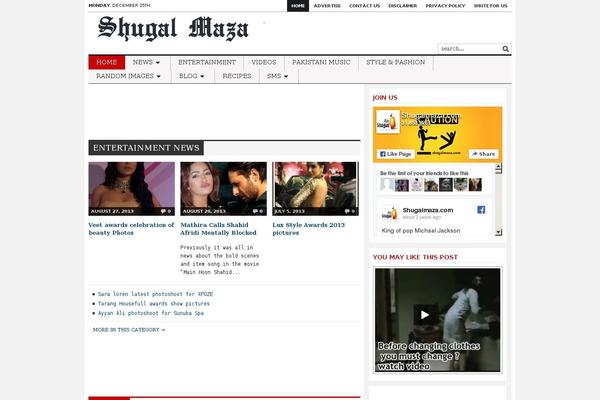
Task: Click the Facebook Like Page button
Action: 396,154
